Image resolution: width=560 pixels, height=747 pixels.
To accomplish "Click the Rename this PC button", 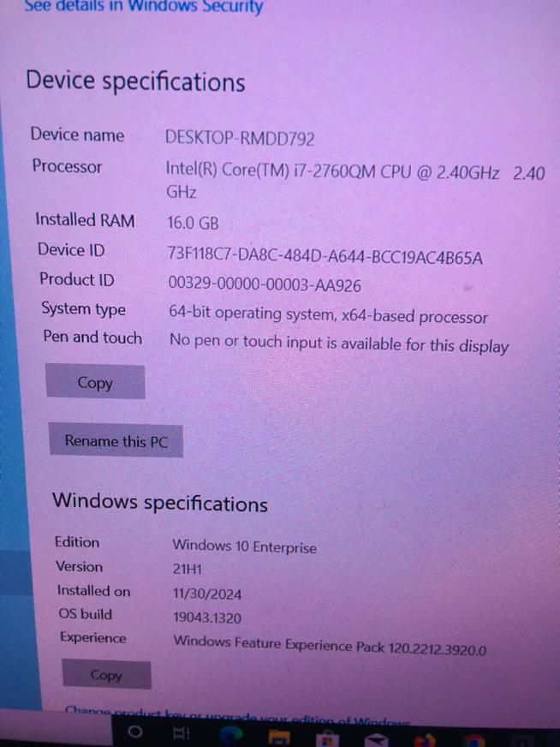I will [x=116, y=440].
